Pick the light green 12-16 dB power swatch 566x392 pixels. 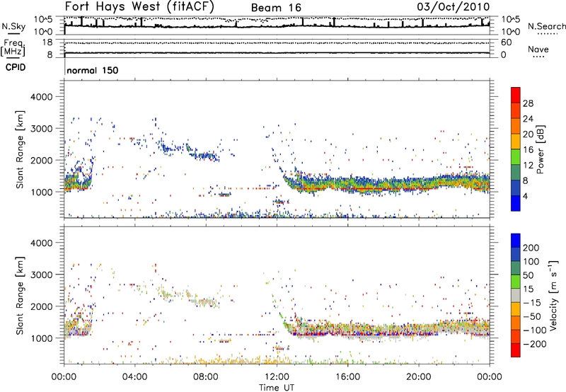(516, 157)
